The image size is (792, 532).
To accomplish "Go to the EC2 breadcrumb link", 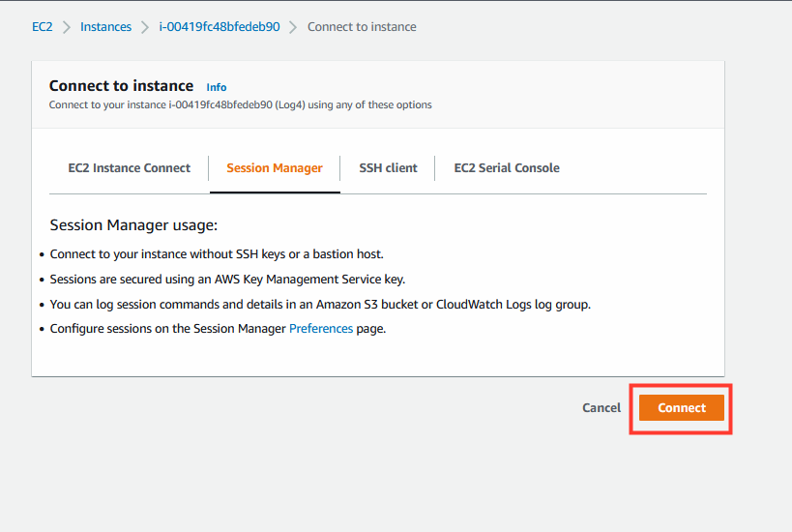I will click(42, 27).
